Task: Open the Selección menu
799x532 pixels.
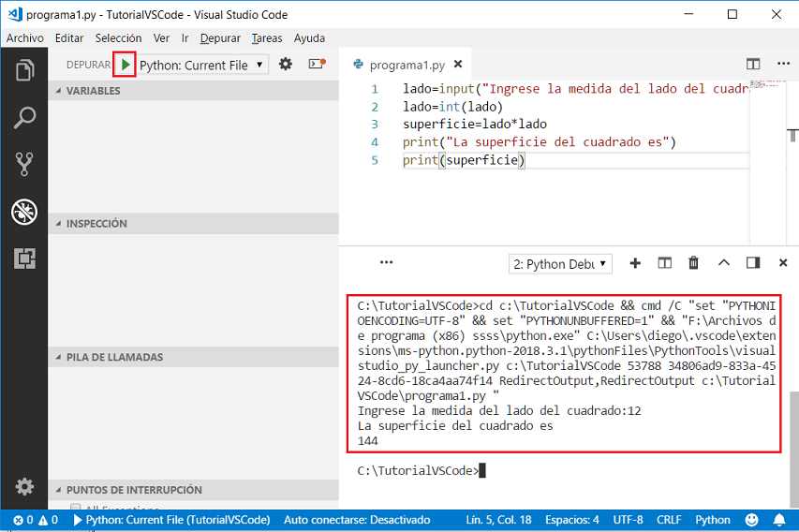Action: pyautogui.click(x=118, y=38)
